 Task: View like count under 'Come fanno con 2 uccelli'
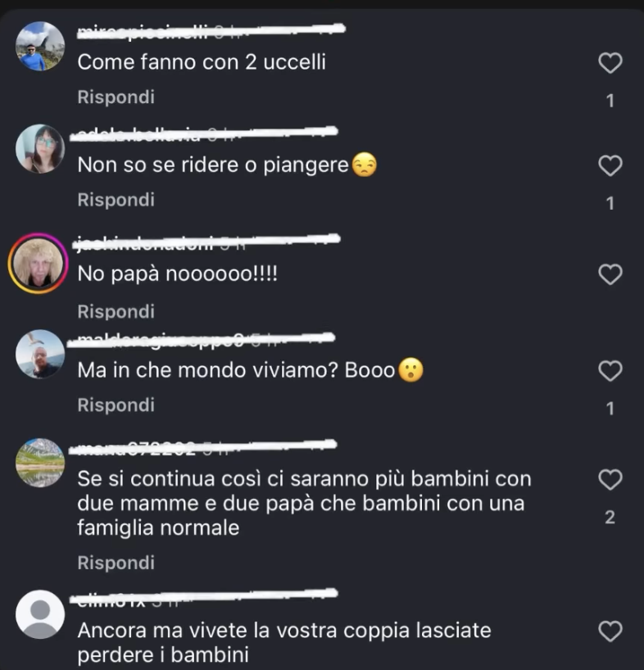(x=610, y=101)
